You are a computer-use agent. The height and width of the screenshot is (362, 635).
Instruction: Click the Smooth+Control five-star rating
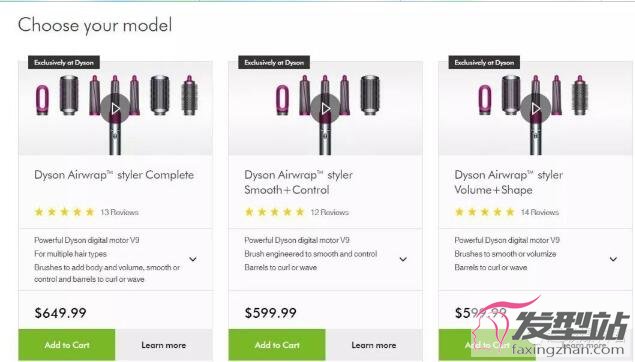coord(275,212)
